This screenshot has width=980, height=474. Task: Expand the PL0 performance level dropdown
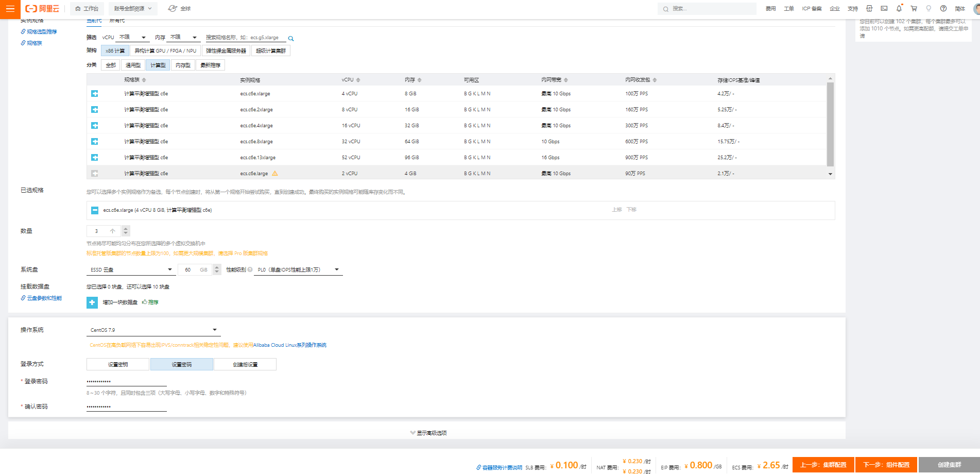click(298, 270)
